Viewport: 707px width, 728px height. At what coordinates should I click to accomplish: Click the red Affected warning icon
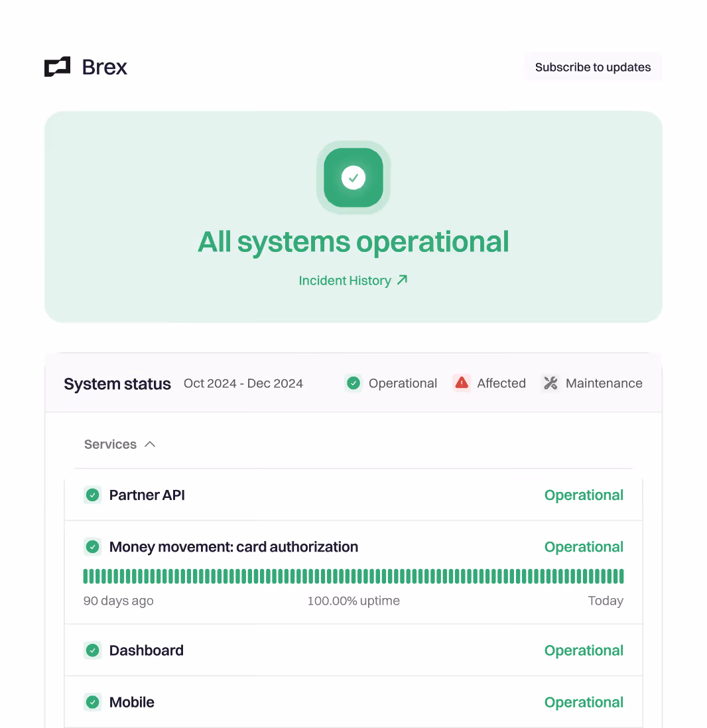462,383
